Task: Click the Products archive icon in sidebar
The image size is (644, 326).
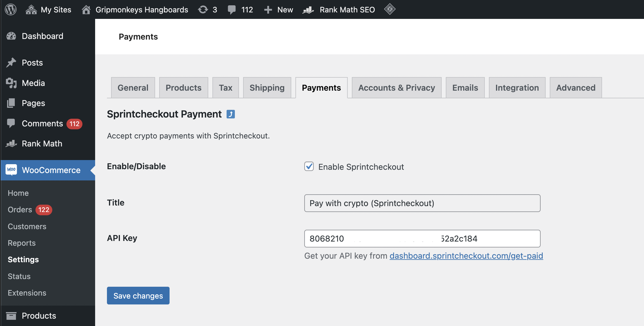Action: (11, 316)
